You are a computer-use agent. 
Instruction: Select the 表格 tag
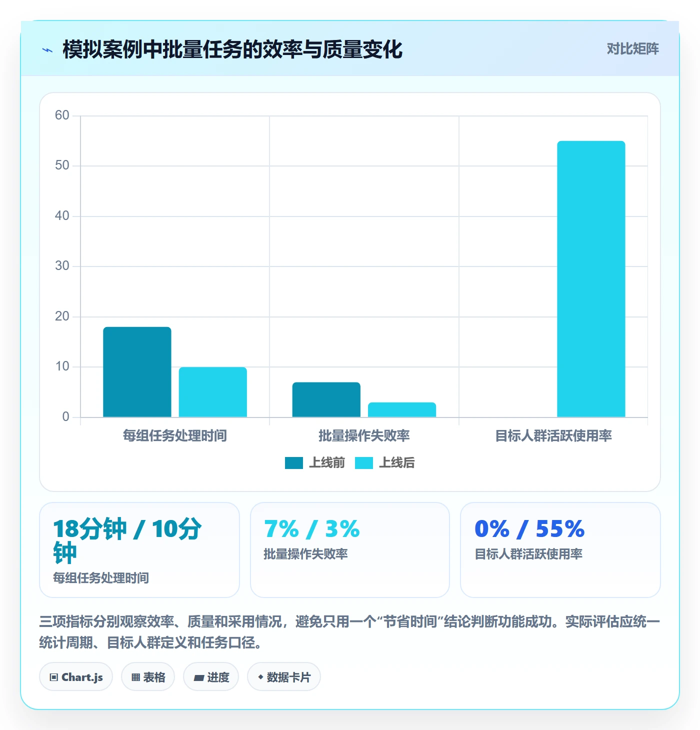pos(148,677)
